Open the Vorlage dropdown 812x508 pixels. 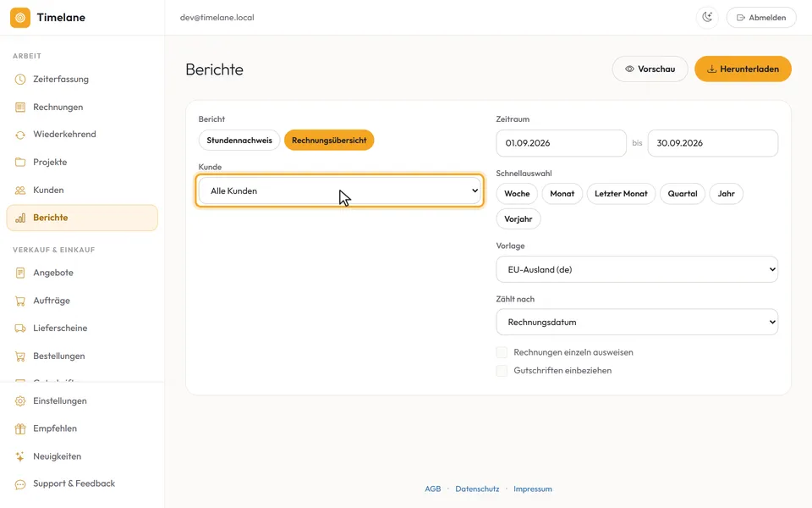point(637,269)
